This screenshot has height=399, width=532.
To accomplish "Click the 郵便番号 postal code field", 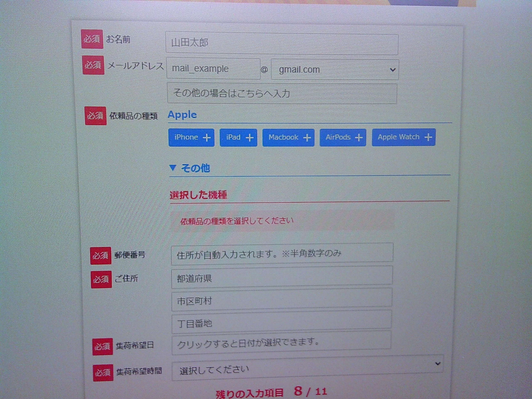I will pyautogui.click(x=282, y=254).
